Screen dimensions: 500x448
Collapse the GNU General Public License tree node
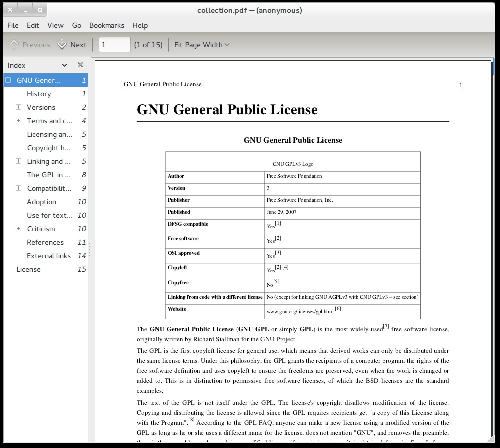point(8,80)
